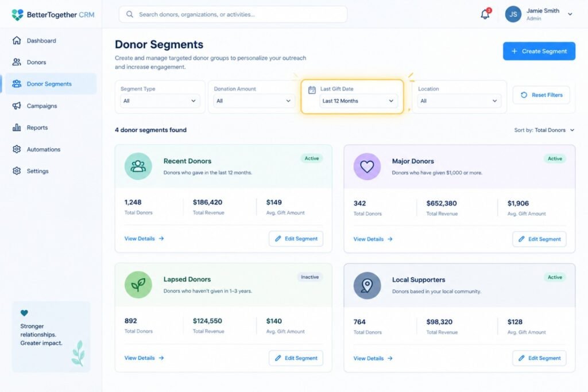Edit Segment for Lapsed Donors
Viewport: 588px width, 392px height.
point(296,358)
